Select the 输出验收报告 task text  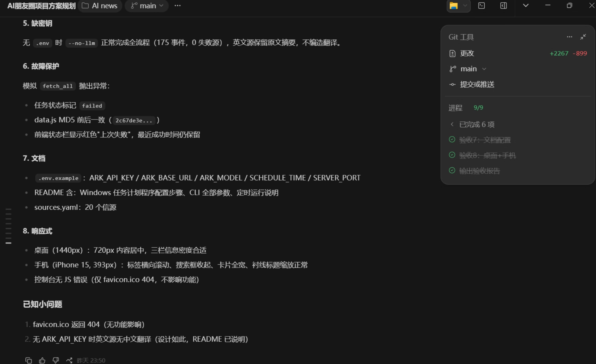480,171
